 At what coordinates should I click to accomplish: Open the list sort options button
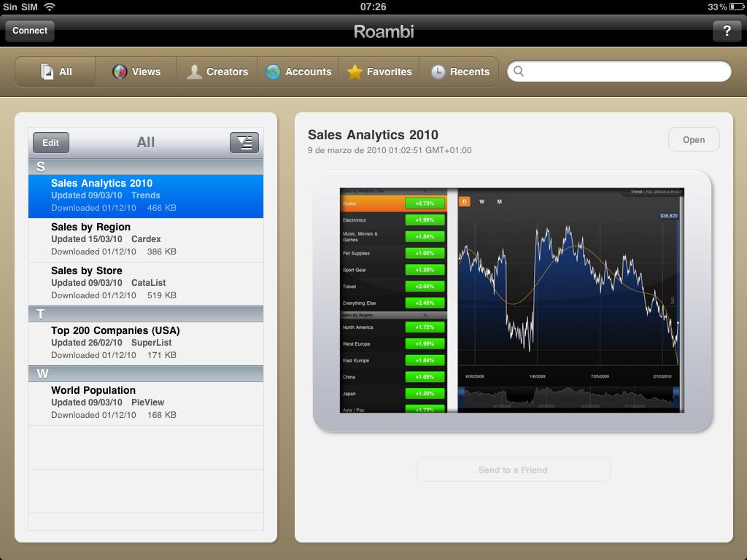pyautogui.click(x=244, y=142)
